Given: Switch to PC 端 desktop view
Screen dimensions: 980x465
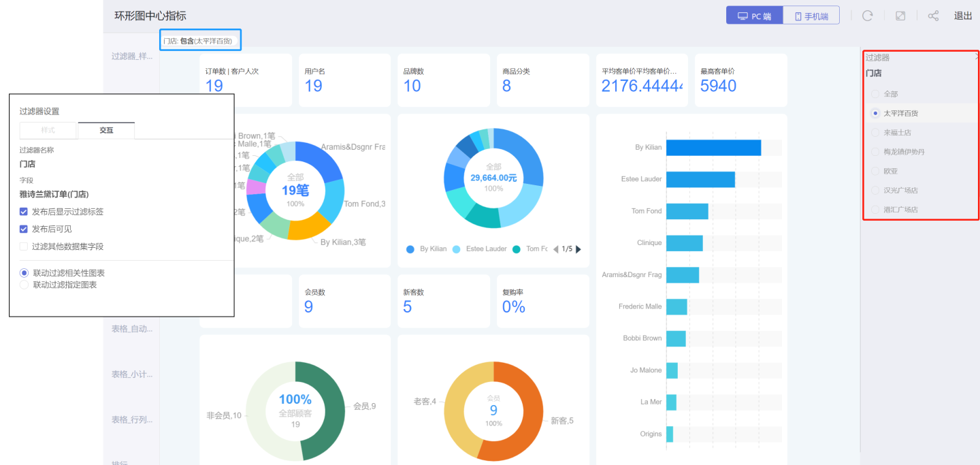Looking at the screenshot, I should tap(755, 16).
